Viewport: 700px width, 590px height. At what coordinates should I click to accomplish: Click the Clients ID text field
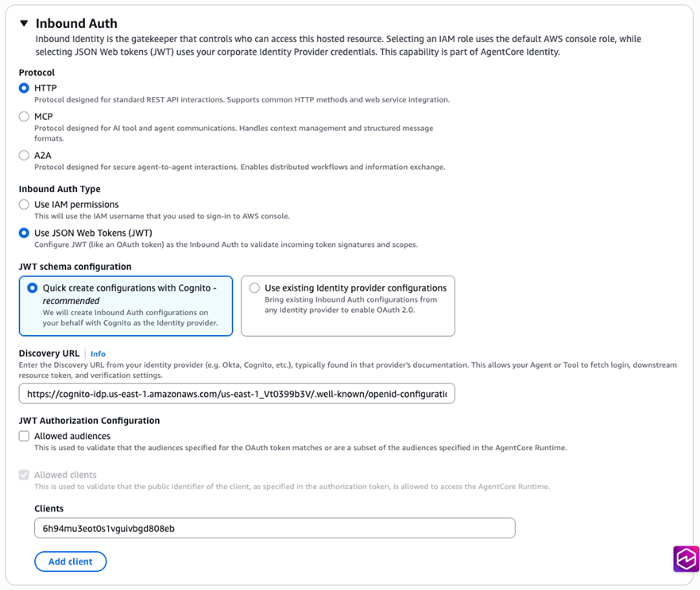[x=274, y=527]
